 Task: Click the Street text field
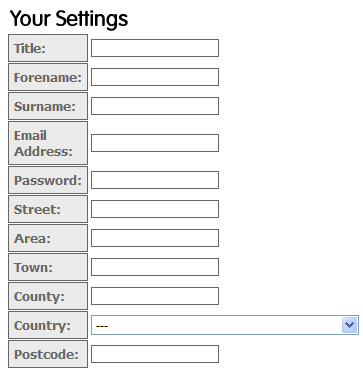pos(155,209)
